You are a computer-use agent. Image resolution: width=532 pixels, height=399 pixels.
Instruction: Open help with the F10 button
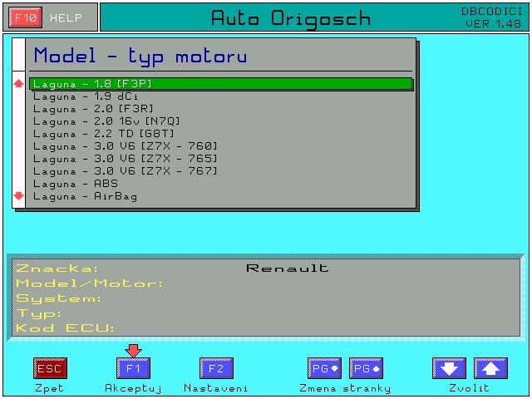pyautogui.click(x=26, y=17)
